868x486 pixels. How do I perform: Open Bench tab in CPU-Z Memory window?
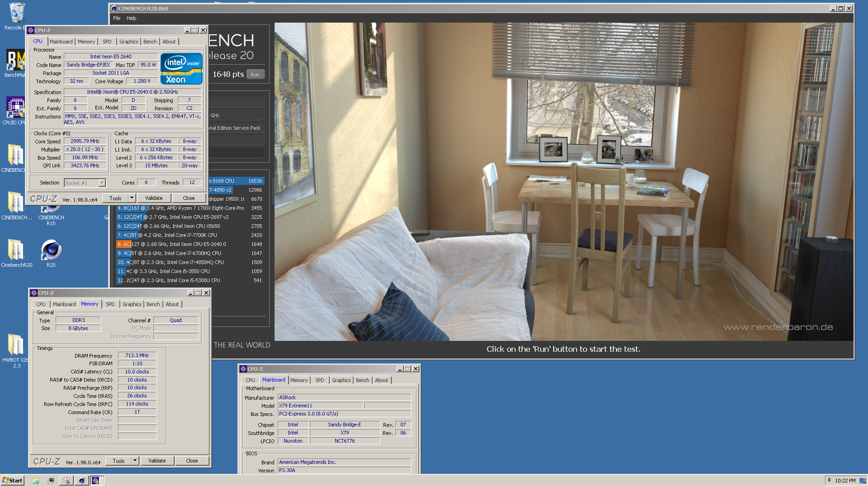pos(153,304)
